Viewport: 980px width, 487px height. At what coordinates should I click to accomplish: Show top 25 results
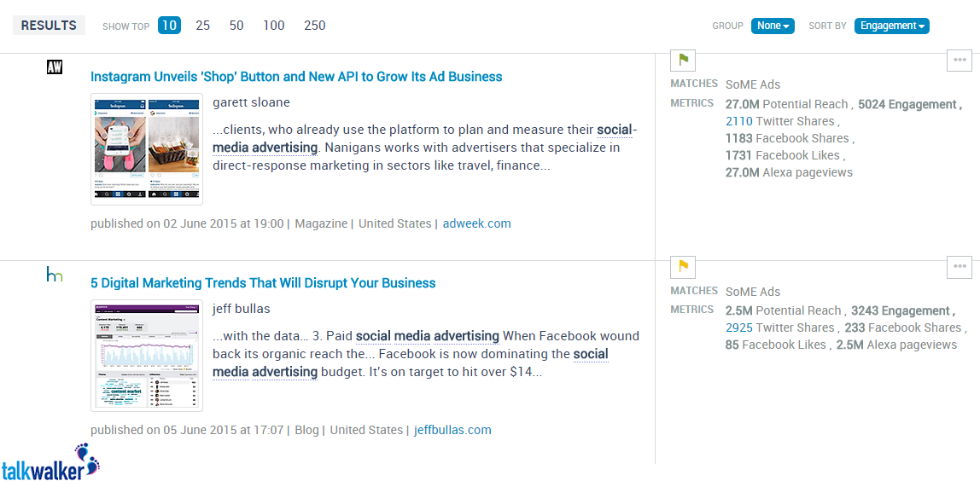point(202,26)
